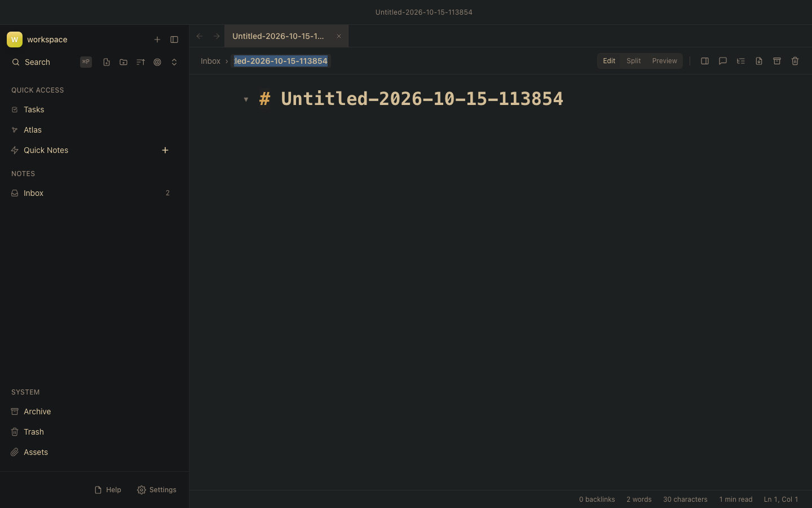Screen dimensions: 812x508
Task: Open the Trash section
Action: [94, 432]
